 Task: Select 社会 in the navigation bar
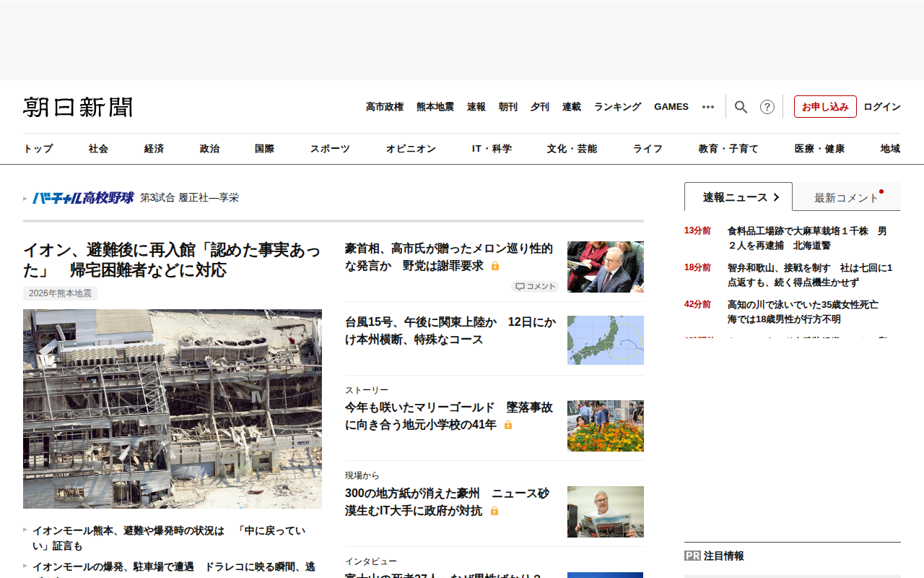point(99,149)
